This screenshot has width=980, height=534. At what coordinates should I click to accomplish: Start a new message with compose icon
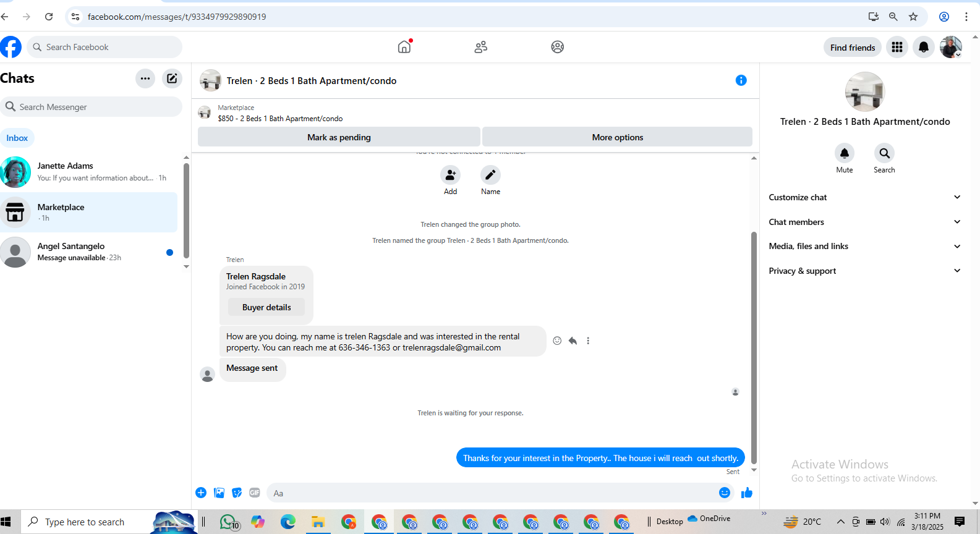pyautogui.click(x=172, y=78)
